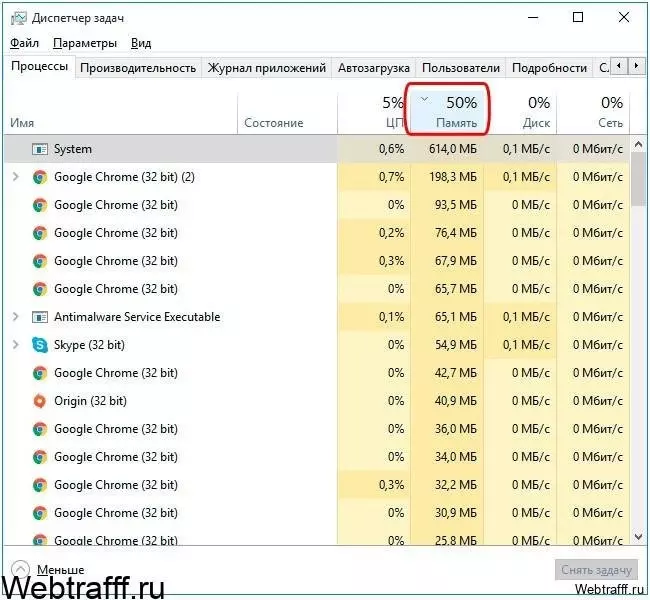Select the Skype (32 bit) row name
This screenshot has width=650, height=600.
point(89,345)
